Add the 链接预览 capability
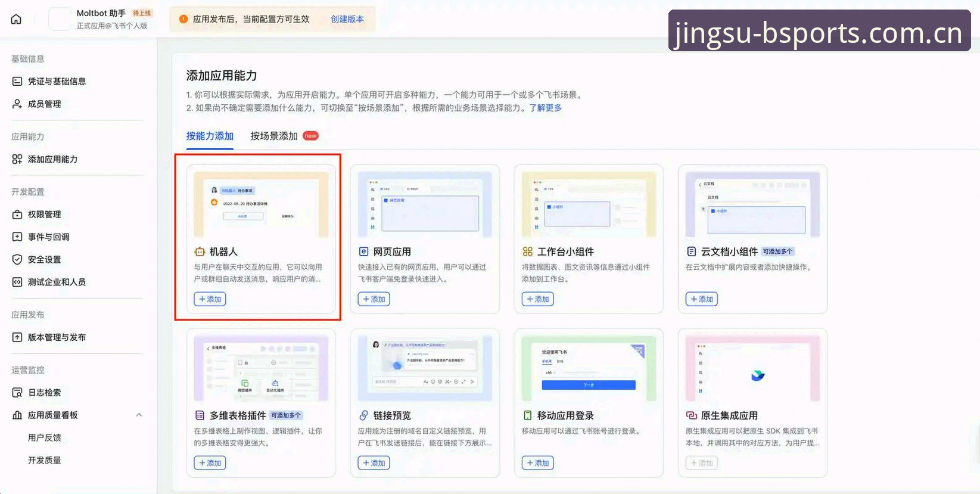 [374, 463]
